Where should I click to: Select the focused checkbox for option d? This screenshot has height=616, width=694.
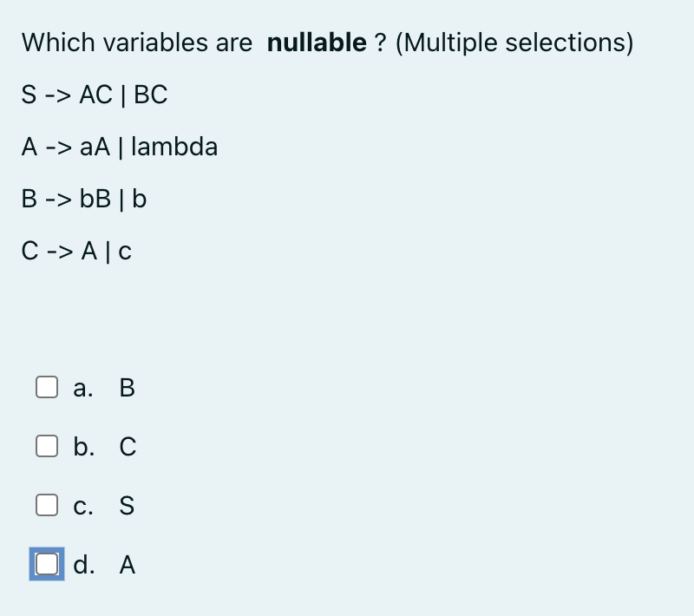click(x=47, y=564)
